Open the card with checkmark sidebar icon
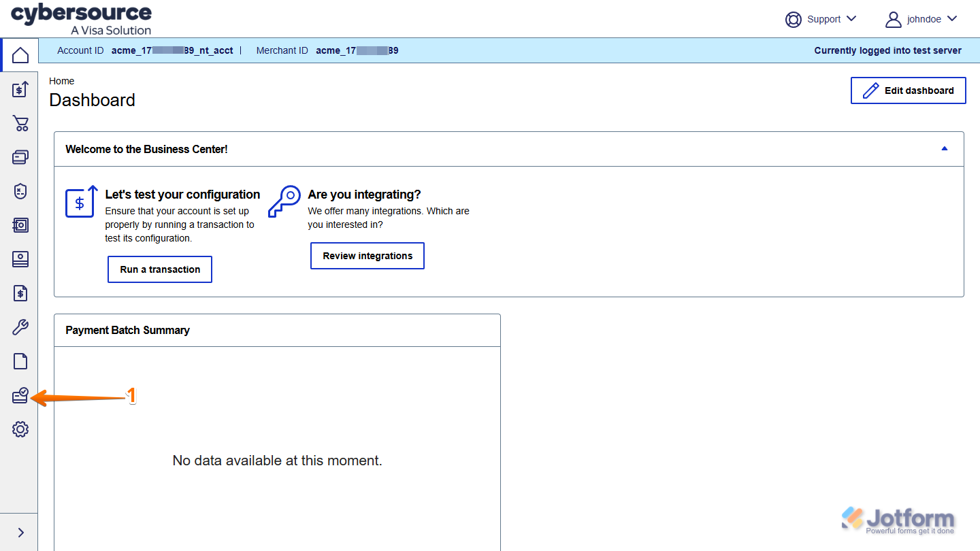This screenshot has height=551, width=980. (20, 395)
